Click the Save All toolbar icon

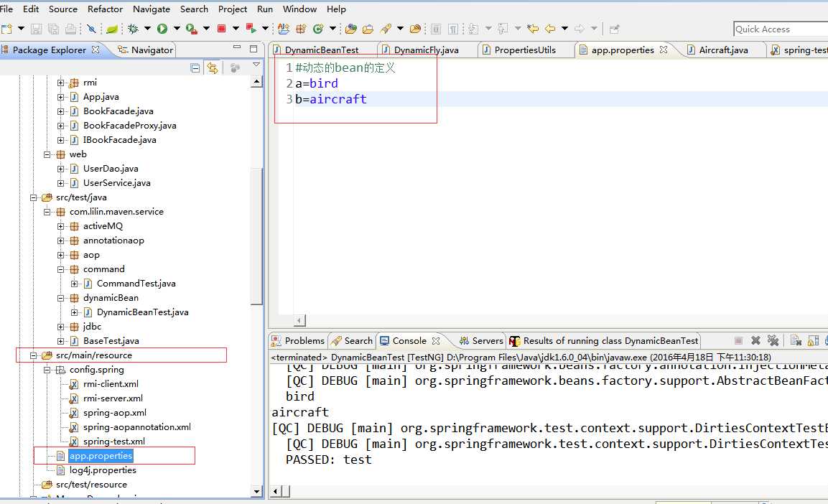[x=53, y=29]
